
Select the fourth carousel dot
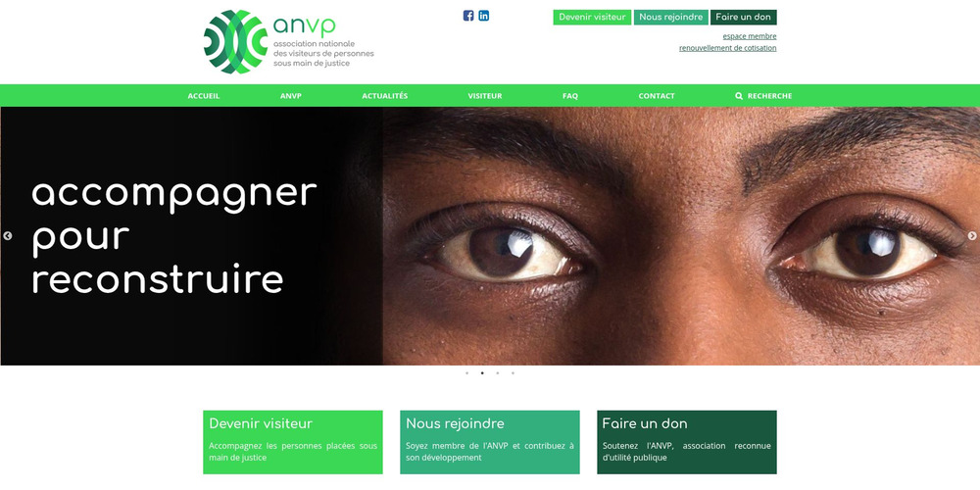click(x=514, y=373)
